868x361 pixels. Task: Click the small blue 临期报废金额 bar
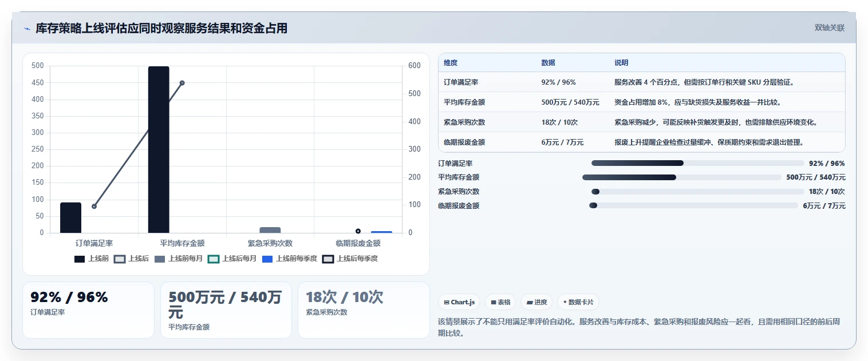pyautogui.click(x=381, y=232)
